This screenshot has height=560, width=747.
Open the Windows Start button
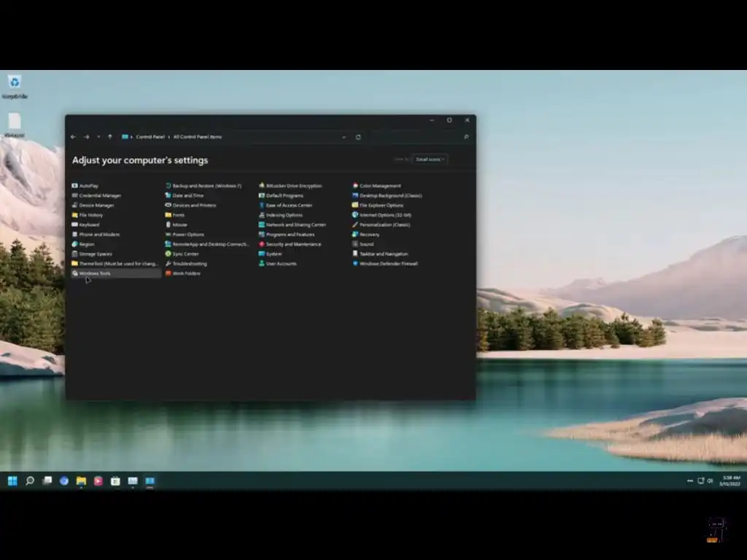coord(12,481)
